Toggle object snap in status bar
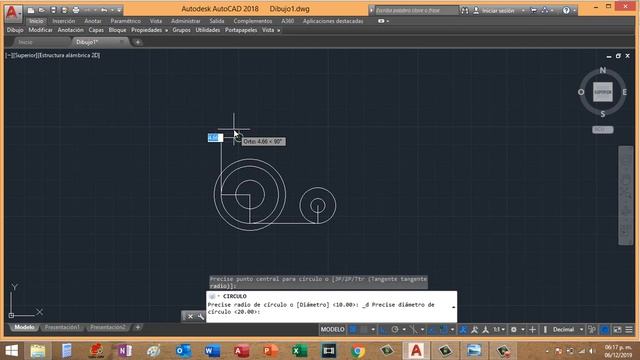The image size is (640, 360). pyautogui.click(x=444, y=329)
